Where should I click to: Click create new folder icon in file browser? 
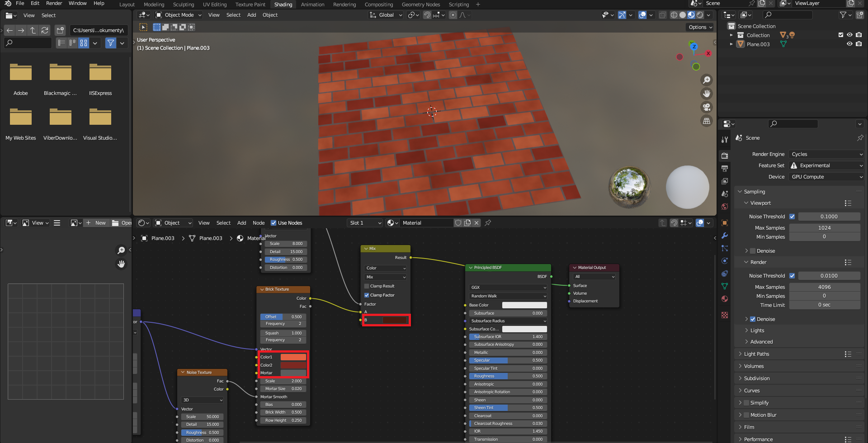pos(60,30)
